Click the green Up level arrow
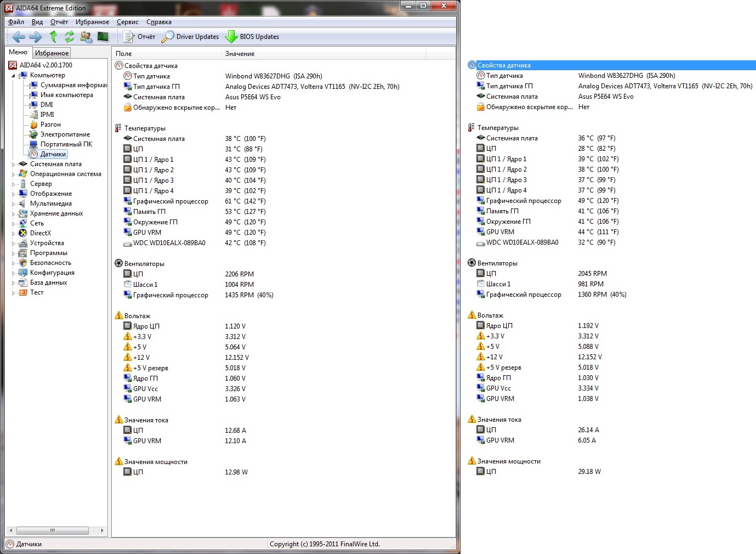756x554 pixels. pyautogui.click(x=53, y=37)
